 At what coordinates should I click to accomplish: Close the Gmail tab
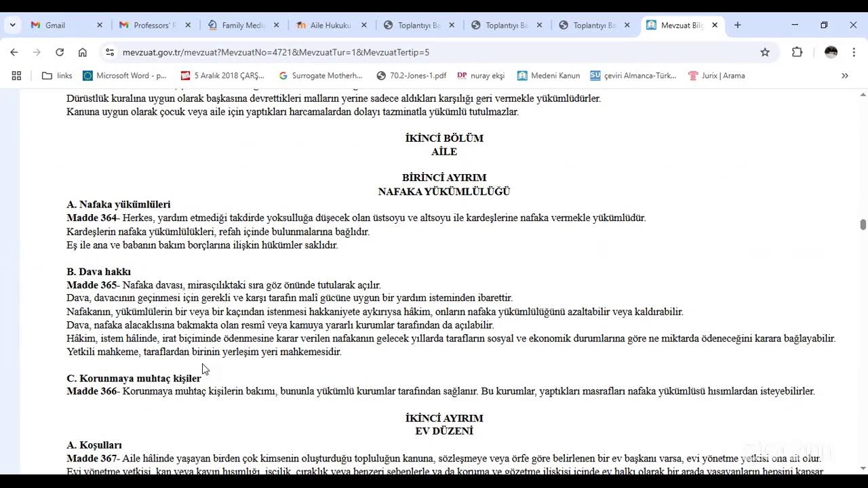[x=100, y=25]
